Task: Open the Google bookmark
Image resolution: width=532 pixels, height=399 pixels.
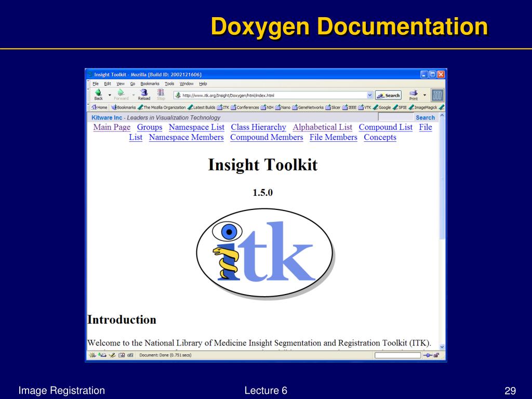Action: (x=382, y=107)
